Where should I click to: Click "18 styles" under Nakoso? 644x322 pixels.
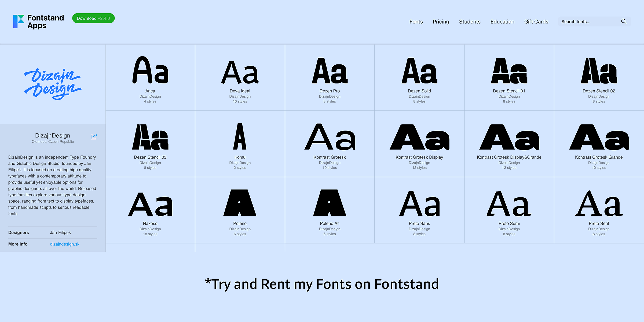(x=150, y=234)
